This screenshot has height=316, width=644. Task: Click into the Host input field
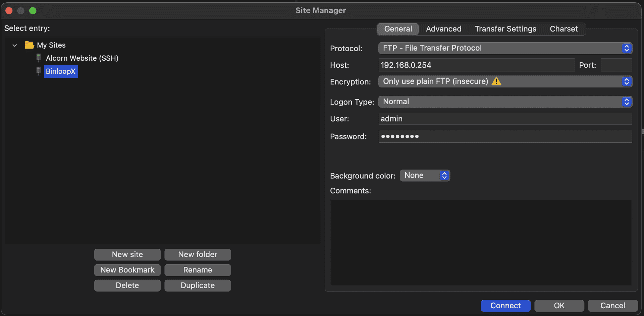tap(476, 65)
